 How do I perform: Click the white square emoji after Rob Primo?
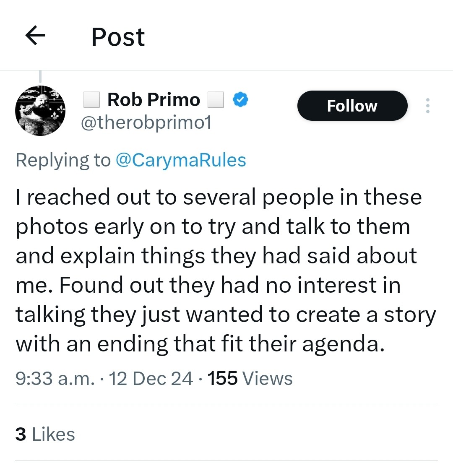click(216, 100)
